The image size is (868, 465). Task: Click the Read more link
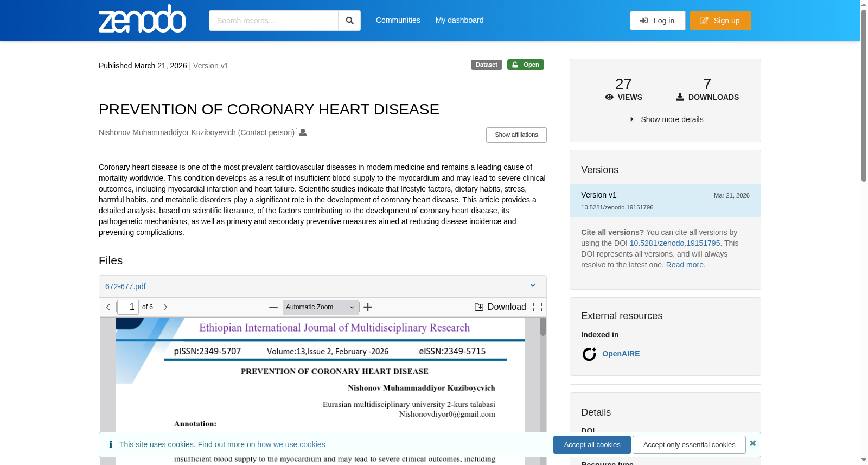point(685,265)
